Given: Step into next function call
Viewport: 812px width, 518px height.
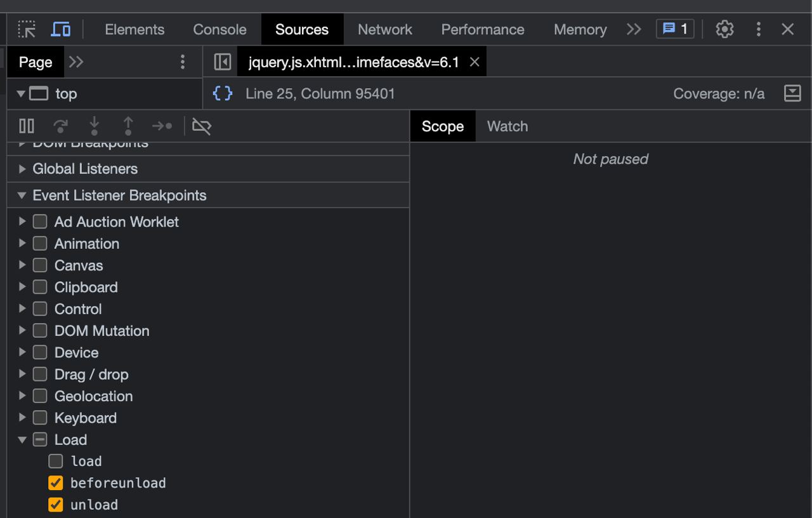Looking at the screenshot, I should click(95, 126).
